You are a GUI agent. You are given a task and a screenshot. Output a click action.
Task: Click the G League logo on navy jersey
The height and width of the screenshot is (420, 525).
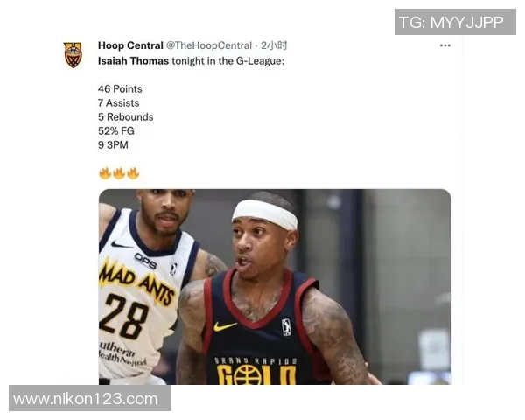coord(287,327)
